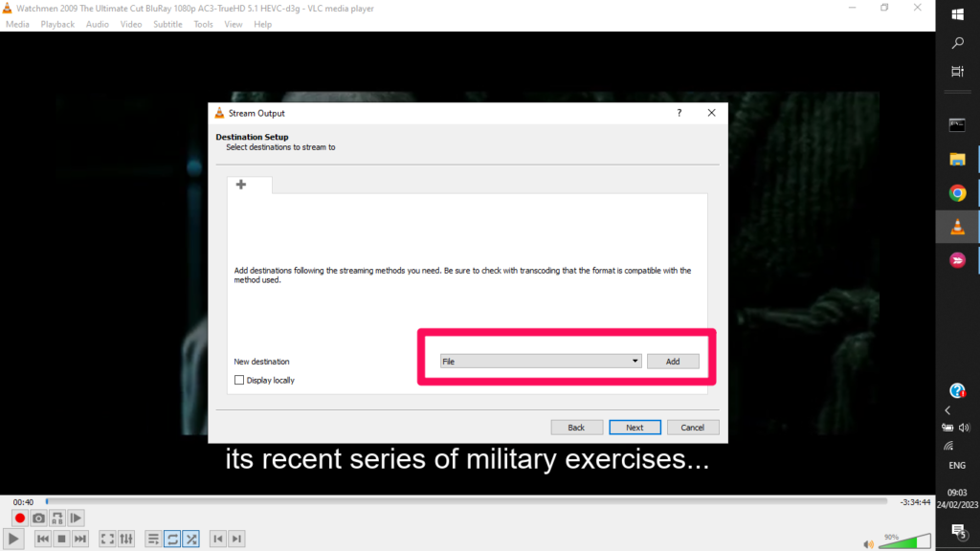Click the VLC cone in the title bar
980x551 pixels.
click(8, 8)
